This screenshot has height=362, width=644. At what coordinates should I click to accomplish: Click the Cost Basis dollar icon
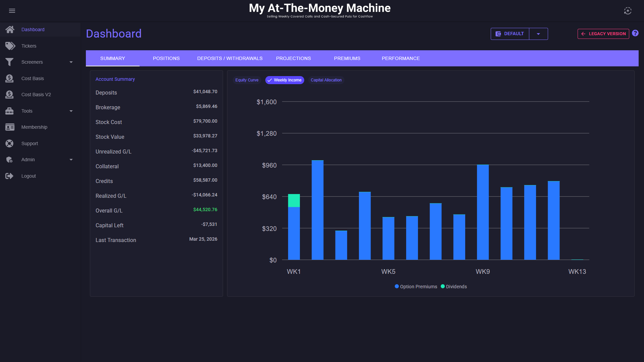coord(9,78)
